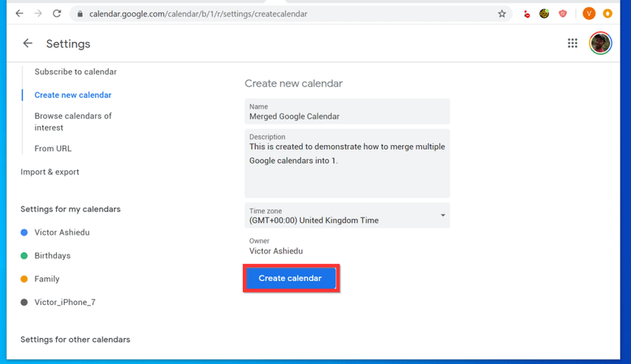The image size is (631, 364).
Task: Open the Google apps grid
Action: (x=573, y=43)
